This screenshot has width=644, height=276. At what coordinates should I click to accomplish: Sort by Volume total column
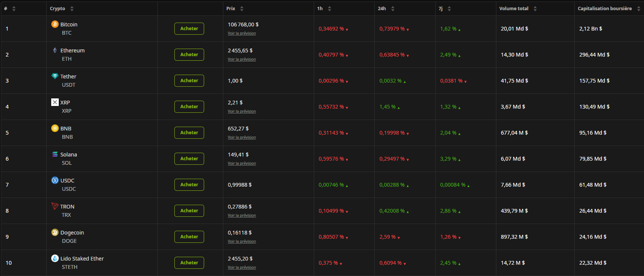[535, 9]
